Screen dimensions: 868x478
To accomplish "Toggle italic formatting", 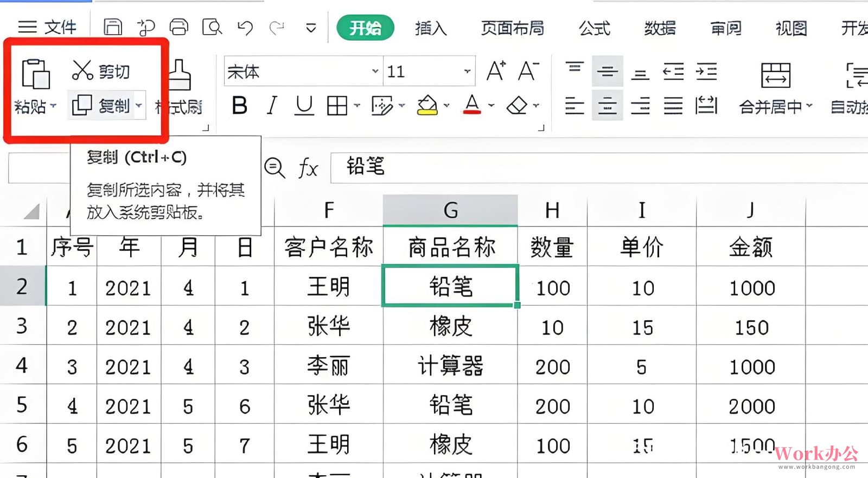I will [272, 106].
